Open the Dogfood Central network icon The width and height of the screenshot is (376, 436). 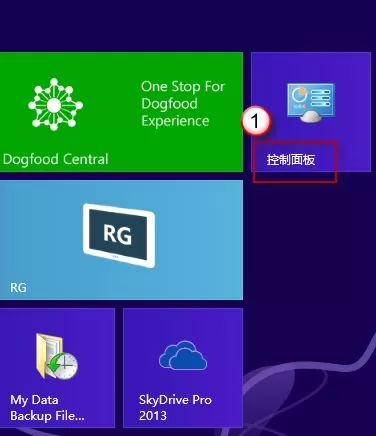(x=55, y=105)
